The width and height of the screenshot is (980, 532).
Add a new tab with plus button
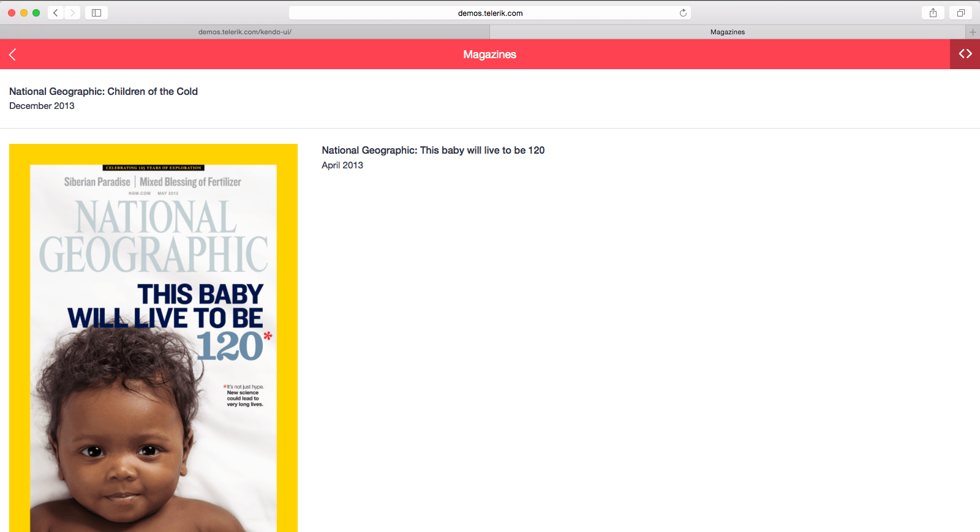point(973,32)
